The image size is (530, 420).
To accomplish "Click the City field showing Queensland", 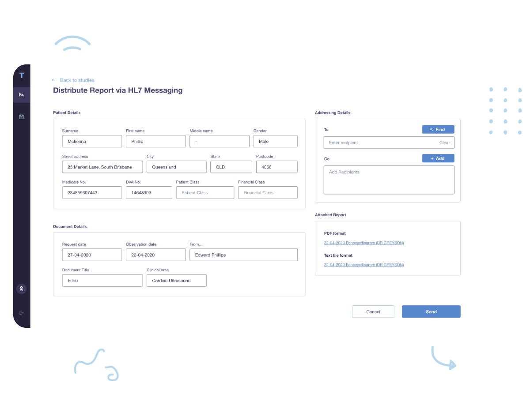I will [x=177, y=167].
